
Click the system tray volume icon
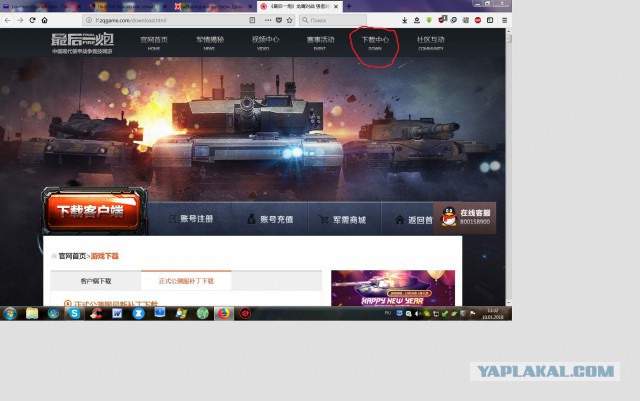click(x=417, y=314)
